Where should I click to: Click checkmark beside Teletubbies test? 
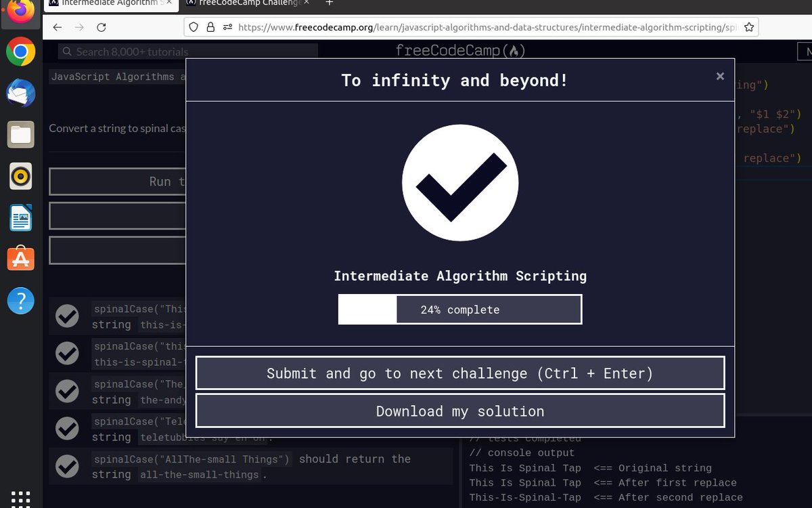tap(67, 428)
